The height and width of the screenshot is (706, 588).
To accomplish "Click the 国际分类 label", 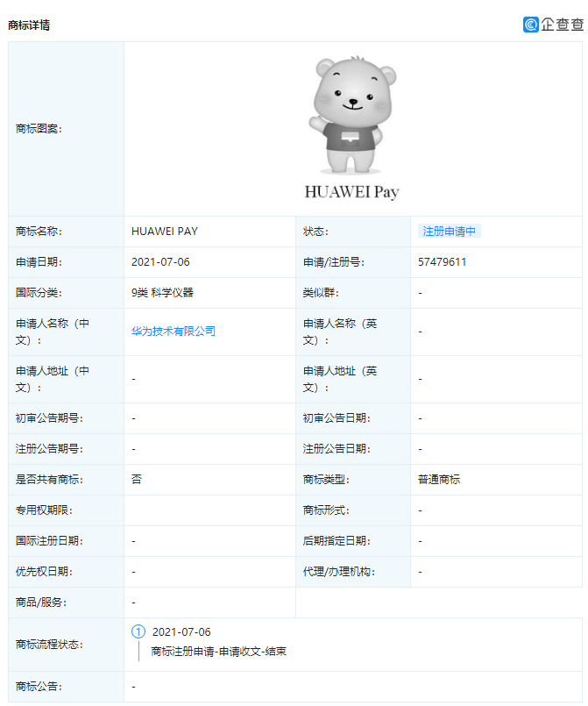I will (39, 293).
